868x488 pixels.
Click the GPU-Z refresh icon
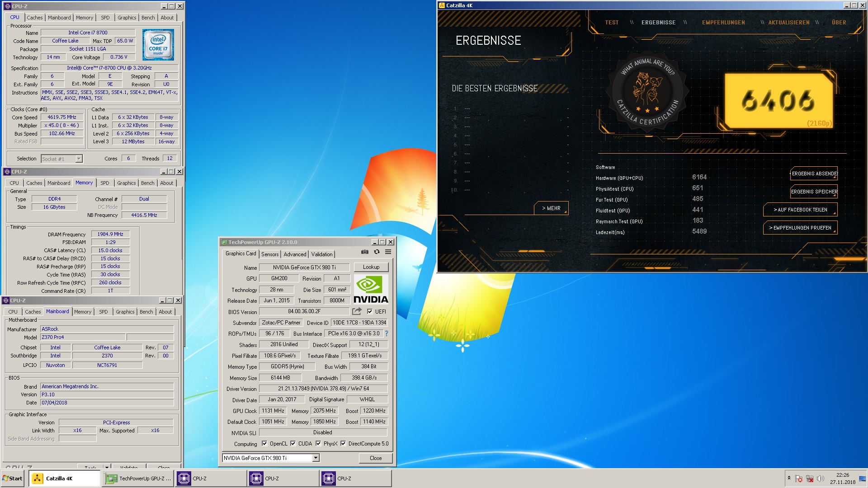[377, 252]
